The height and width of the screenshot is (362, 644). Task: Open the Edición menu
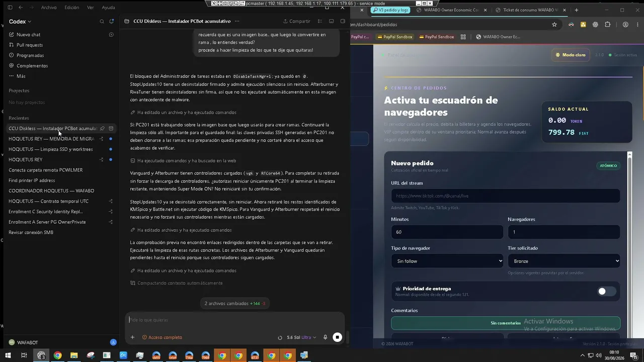coord(72,8)
